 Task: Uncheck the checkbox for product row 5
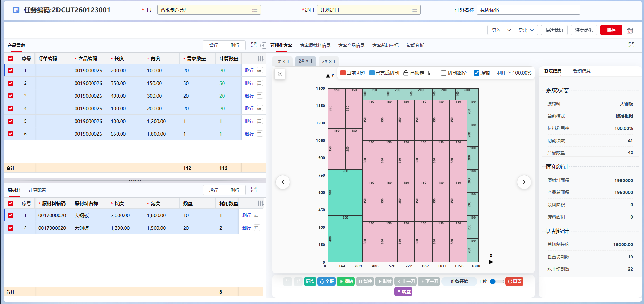(10, 121)
